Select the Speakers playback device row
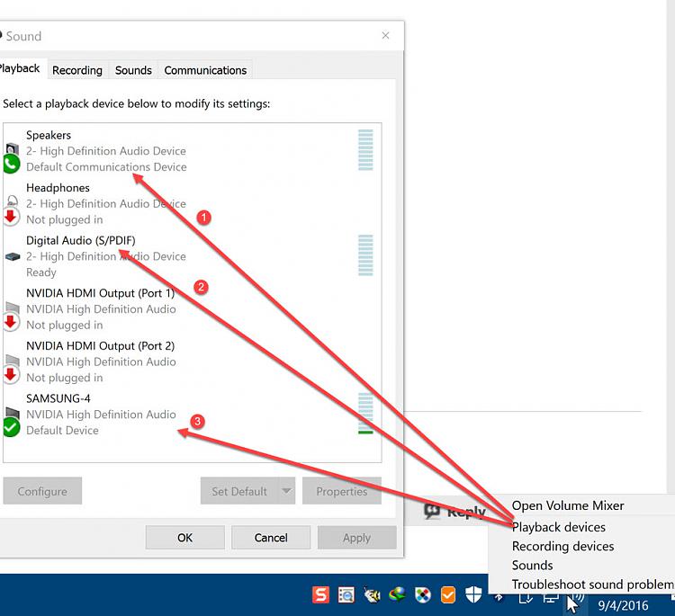Image resolution: width=675 pixels, height=616 pixels. pyautogui.click(x=192, y=150)
